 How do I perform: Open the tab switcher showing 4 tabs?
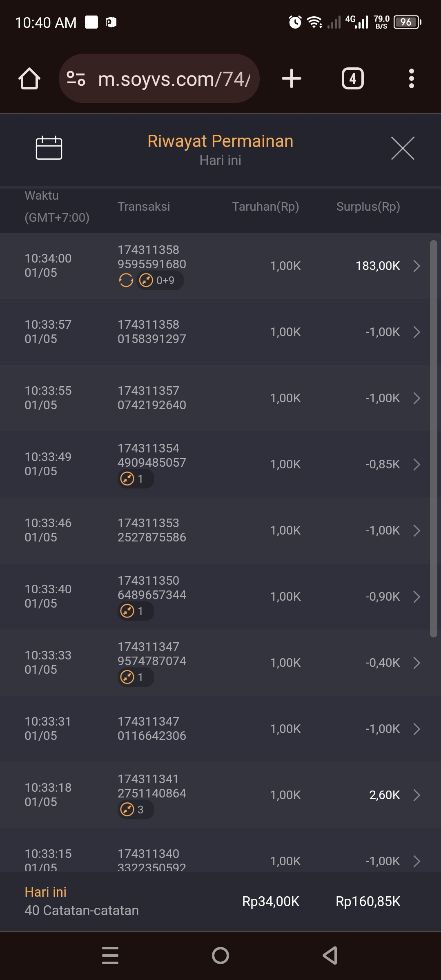point(352,78)
